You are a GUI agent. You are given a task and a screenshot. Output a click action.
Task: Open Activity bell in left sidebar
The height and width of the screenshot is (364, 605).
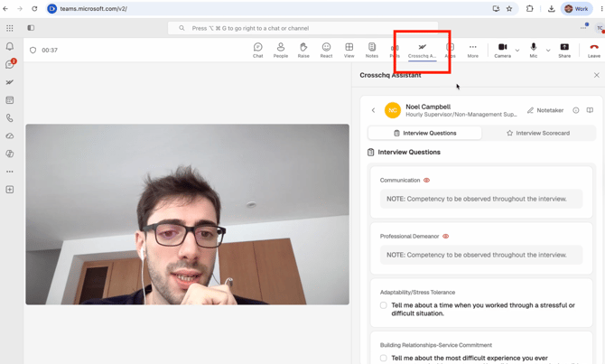(10, 46)
